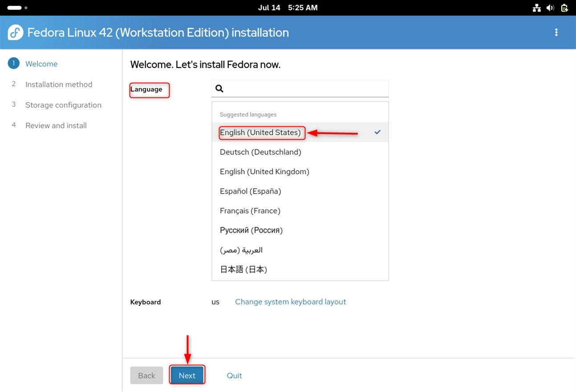Image resolution: width=576 pixels, height=392 pixels.
Task: Select 日本語 (日本) language
Action: tap(300, 269)
